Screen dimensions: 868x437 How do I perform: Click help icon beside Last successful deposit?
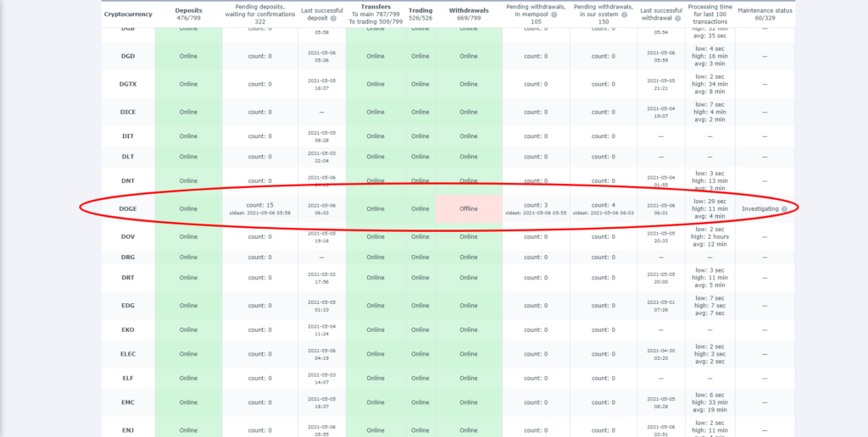(x=333, y=19)
